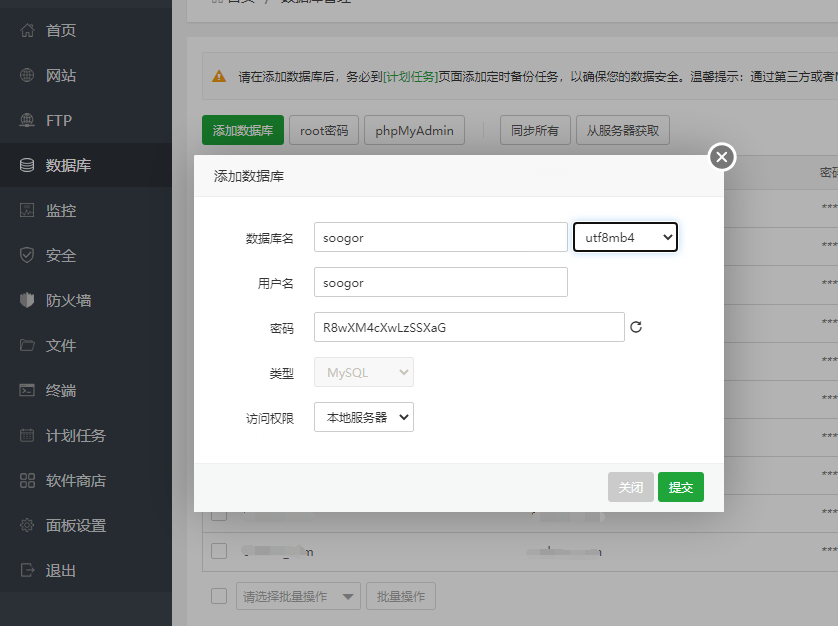Open the utf8mb4 charset dropdown
This screenshot has width=838, height=626.
(625, 237)
